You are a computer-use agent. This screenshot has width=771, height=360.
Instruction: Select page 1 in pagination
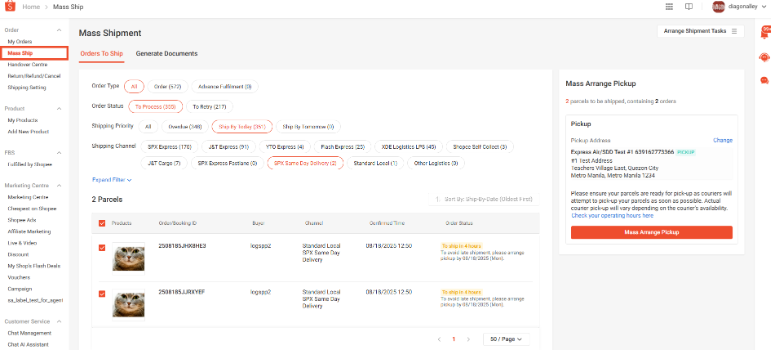pyautogui.click(x=454, y=339)
